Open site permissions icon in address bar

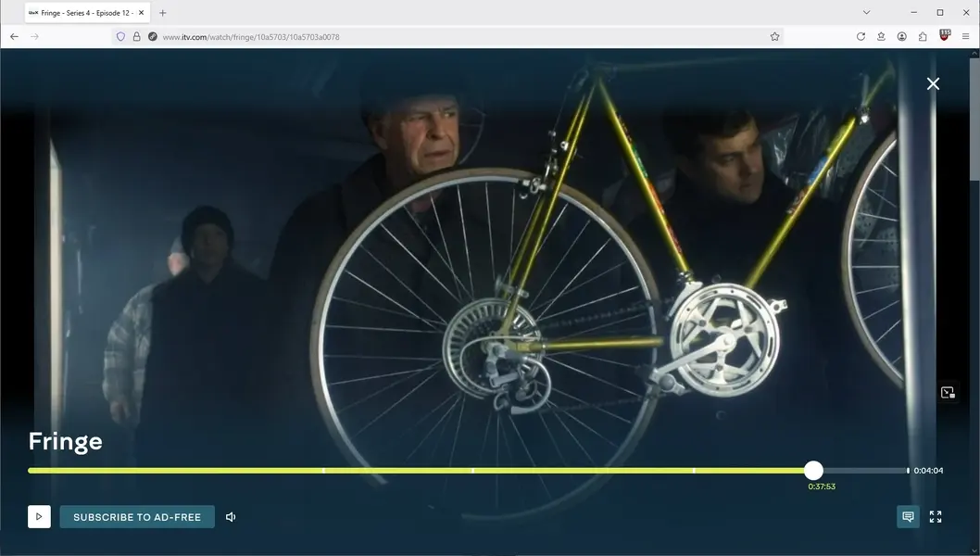153,37
